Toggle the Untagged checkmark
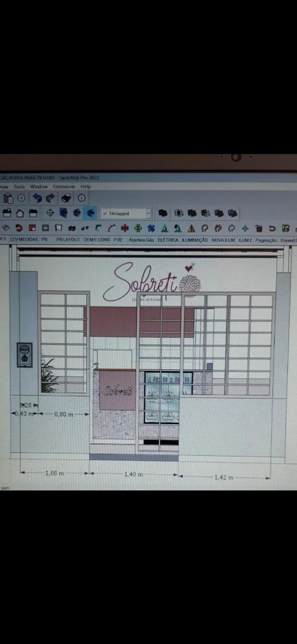This screenshot has height=644, width=297. (x=105, y=213)
